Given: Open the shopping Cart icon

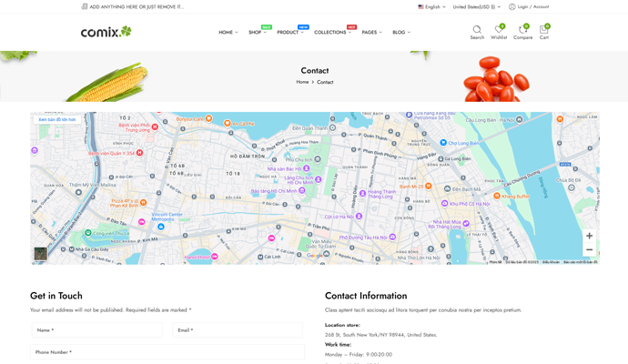Looking at the screenshot, I should [543, 30].
